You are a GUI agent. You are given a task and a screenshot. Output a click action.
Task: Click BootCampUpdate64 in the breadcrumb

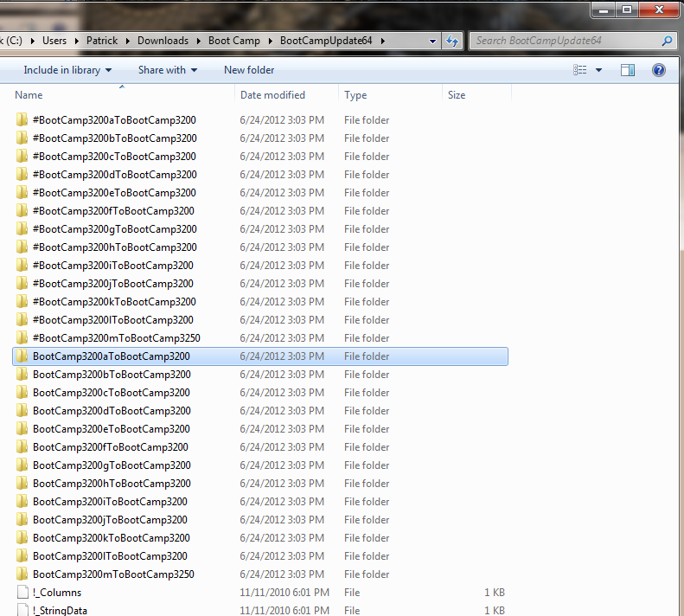coord(326,41)
